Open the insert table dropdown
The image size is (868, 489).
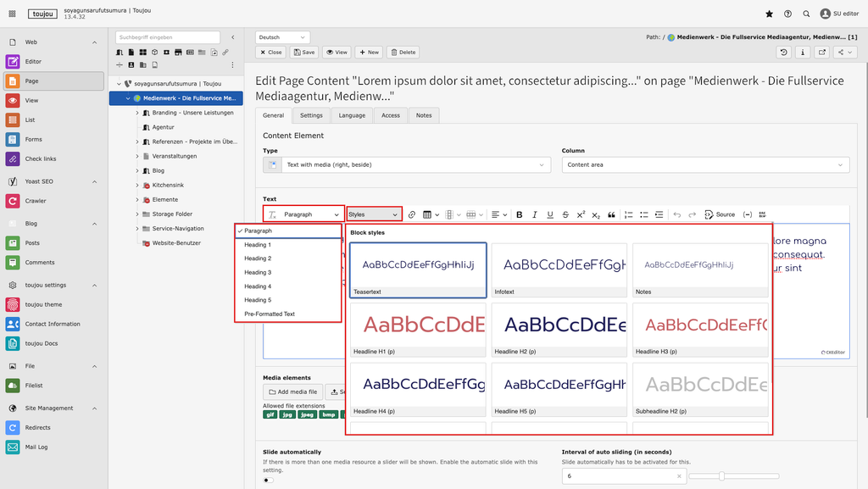(x=431, y=214)
